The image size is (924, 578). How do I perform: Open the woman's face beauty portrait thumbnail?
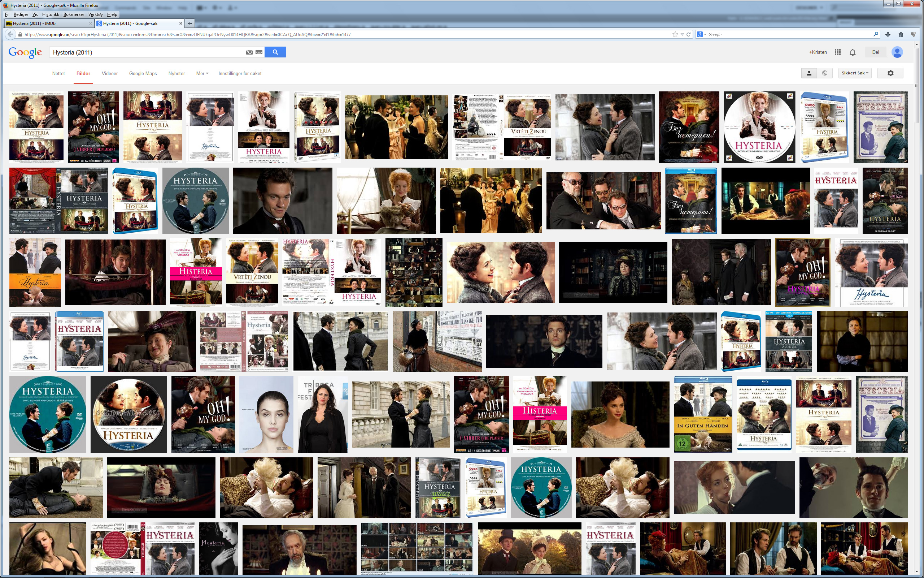click(266, 414)
